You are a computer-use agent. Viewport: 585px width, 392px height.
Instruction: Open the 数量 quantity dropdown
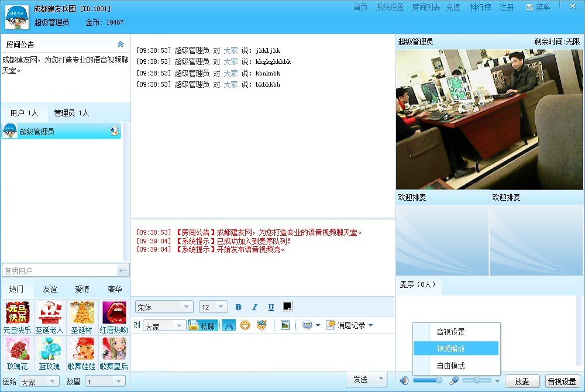point(105,381)
